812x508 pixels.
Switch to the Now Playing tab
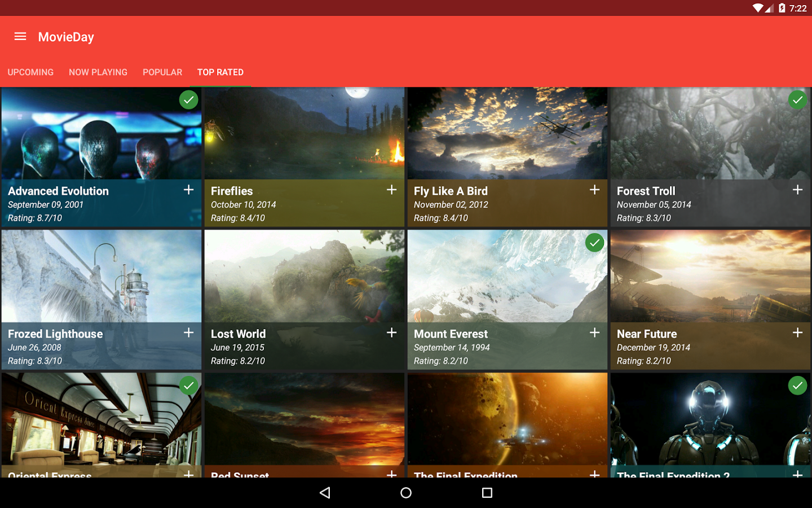(98, 72)
